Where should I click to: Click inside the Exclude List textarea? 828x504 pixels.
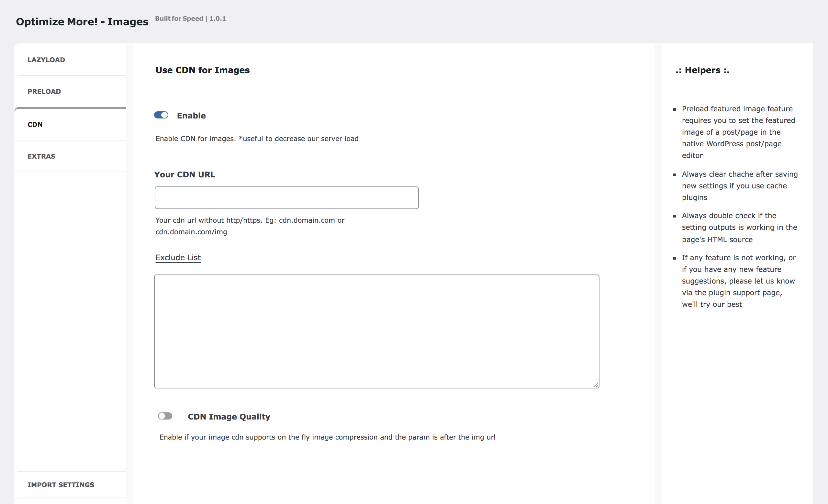377,332
